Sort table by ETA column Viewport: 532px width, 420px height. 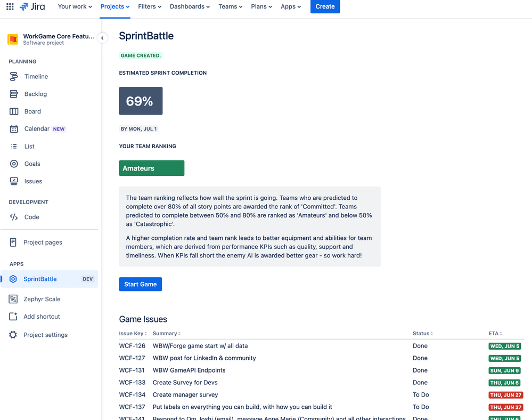tap(495, 334)
